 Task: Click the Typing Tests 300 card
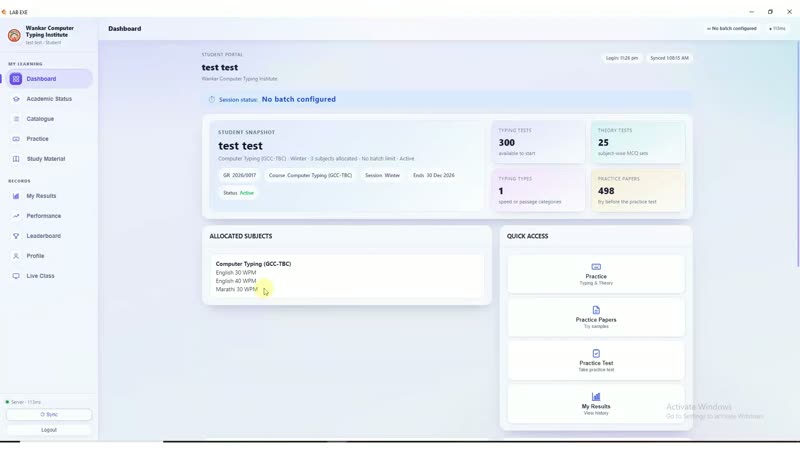pyautogui.click(x=538, y=142)
